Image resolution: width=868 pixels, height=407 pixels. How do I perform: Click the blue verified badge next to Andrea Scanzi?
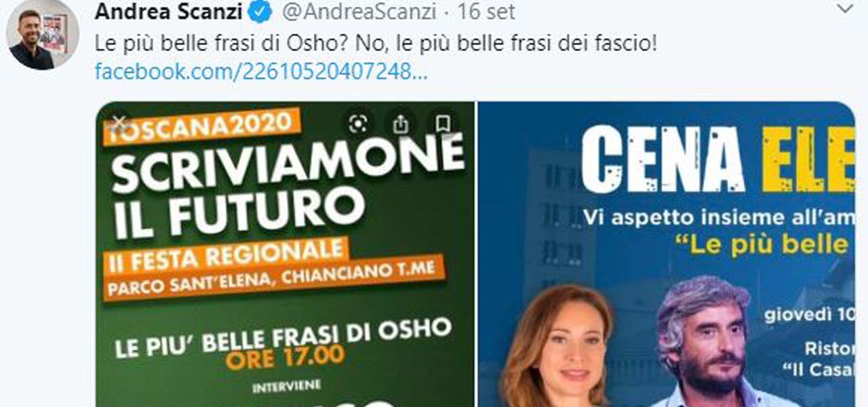coord(262,11)
